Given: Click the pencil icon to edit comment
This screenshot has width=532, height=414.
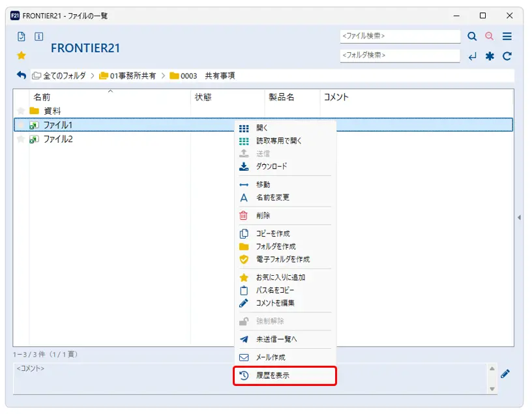Looking at the screenshot, I should click(x=505, y=374).
